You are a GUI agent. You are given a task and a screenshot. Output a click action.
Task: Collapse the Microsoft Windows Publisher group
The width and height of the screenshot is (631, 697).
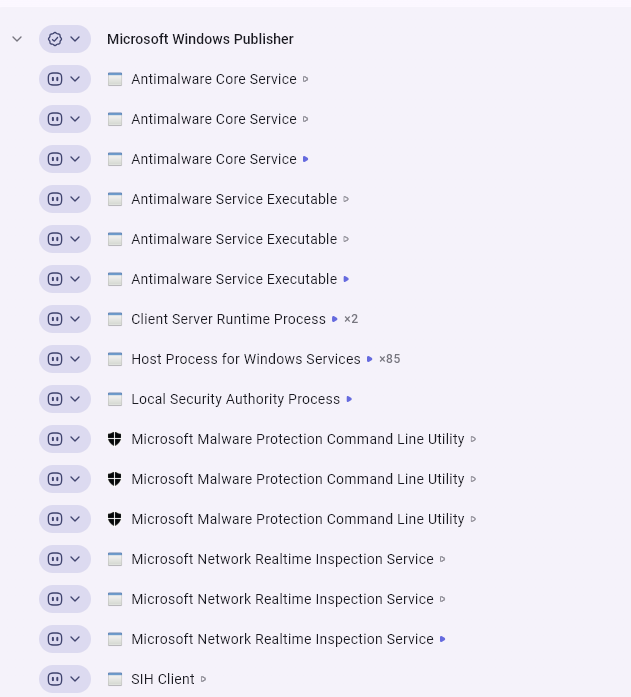(17, 39)
